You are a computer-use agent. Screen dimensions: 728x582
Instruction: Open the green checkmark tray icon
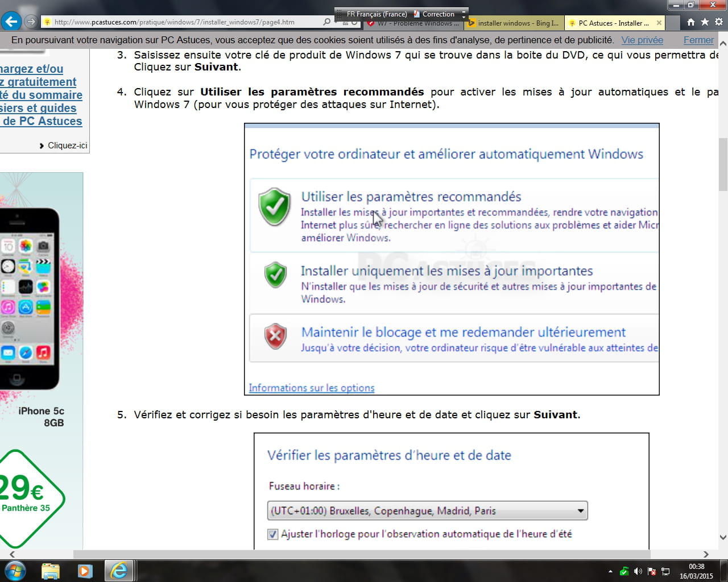click(624, 571)
